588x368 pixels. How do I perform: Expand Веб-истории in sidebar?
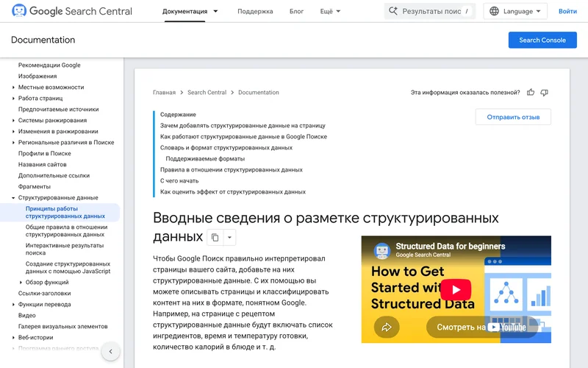(13, 338)
